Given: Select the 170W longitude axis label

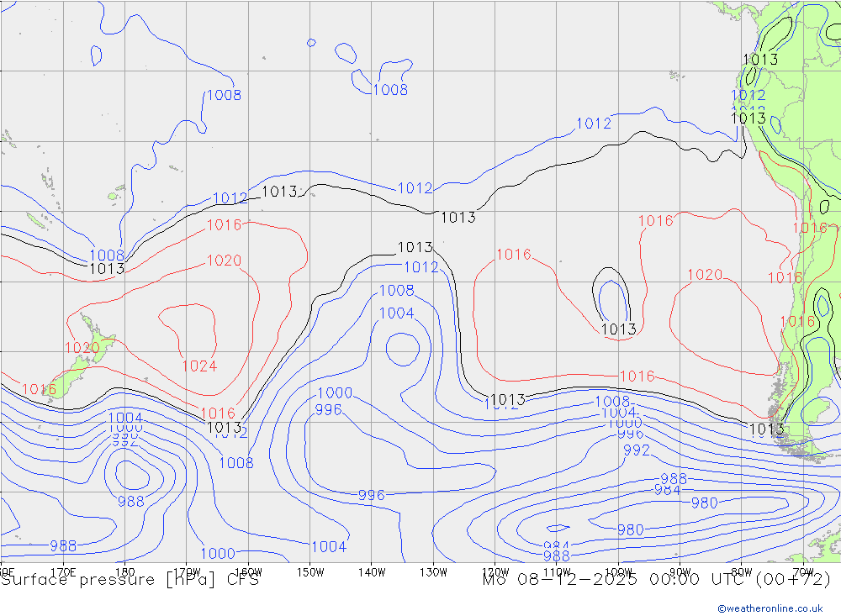Looking at the screenshot, I should click(x=187, y=572).
